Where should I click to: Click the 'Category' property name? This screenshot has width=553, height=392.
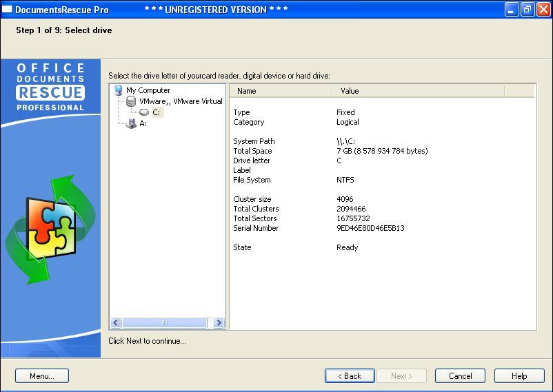point(249,122)
